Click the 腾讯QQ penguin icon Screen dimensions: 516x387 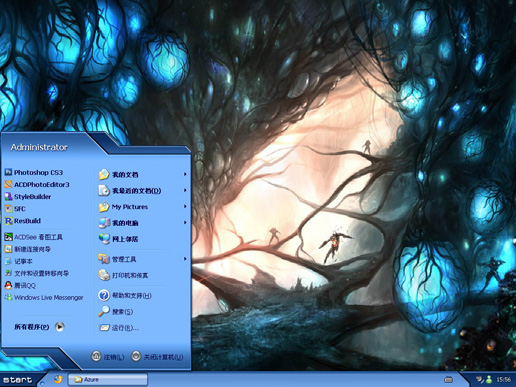[x=8, y=285]
